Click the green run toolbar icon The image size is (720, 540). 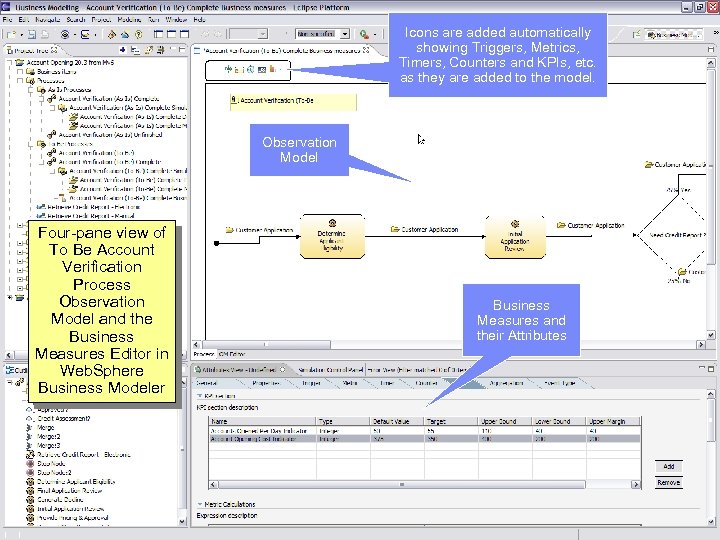(364, 34)
